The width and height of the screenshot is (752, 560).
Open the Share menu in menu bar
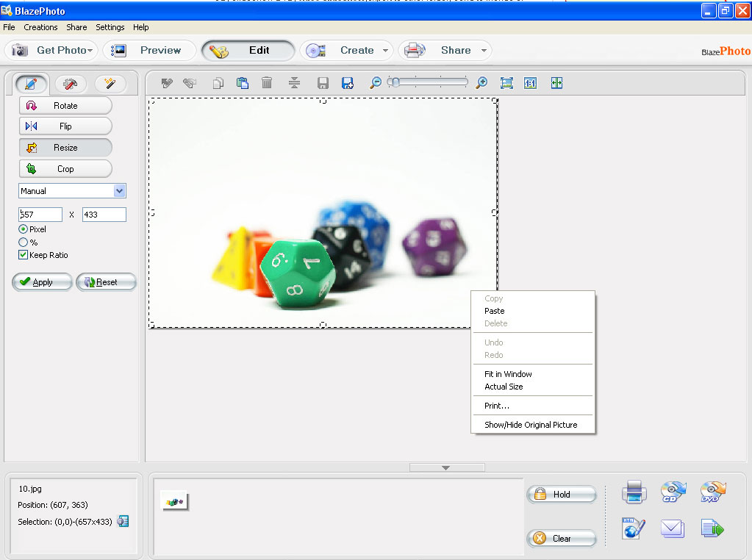(76, 27)
